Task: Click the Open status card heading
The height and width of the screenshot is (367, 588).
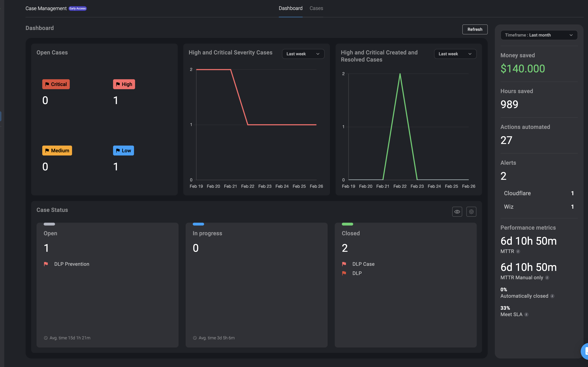Action: point(50,233)
